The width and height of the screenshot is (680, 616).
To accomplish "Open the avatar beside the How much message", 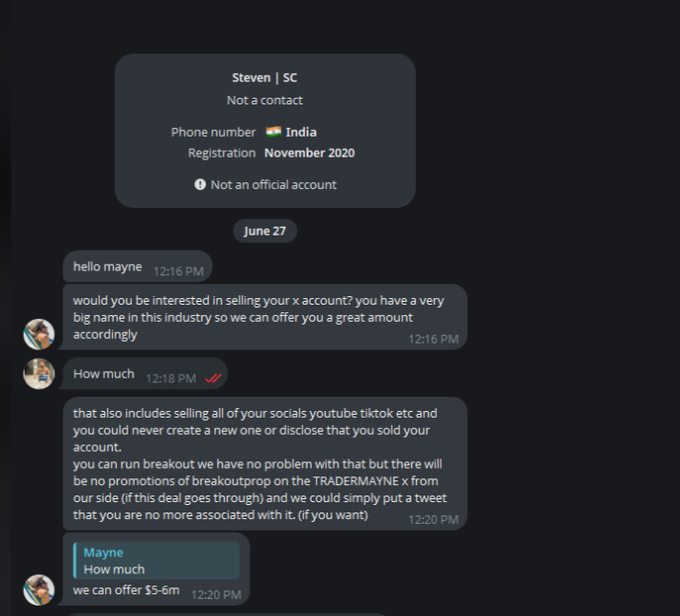I will [39, 373].
